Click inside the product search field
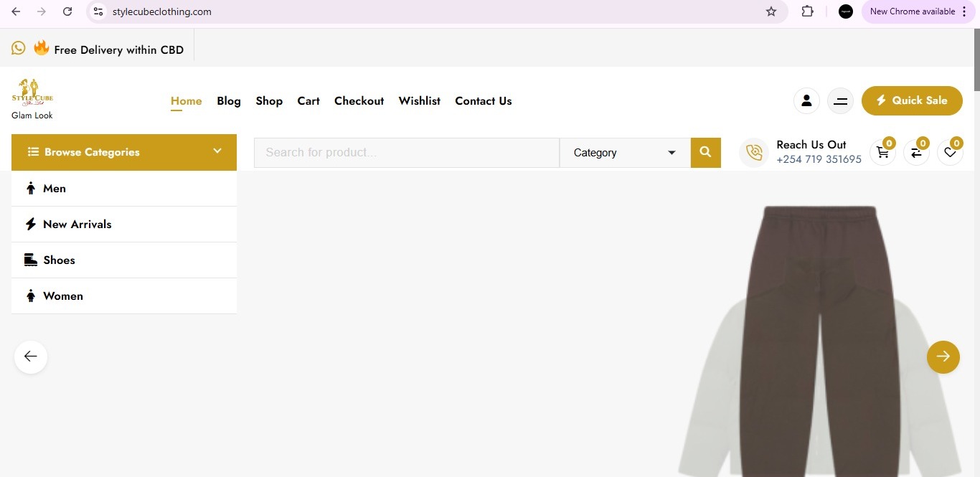980x477 pixels. click(406, 152)
